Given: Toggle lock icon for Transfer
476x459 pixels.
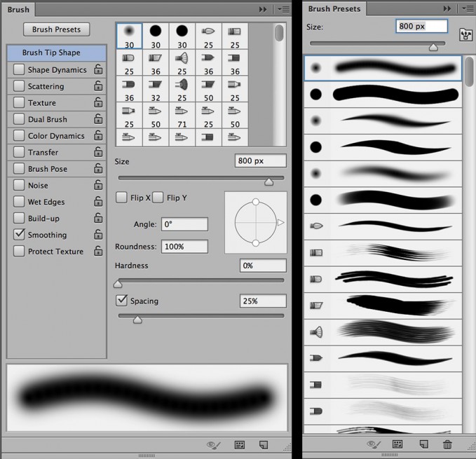Looking at the screenshot, I should pos(98,152).
